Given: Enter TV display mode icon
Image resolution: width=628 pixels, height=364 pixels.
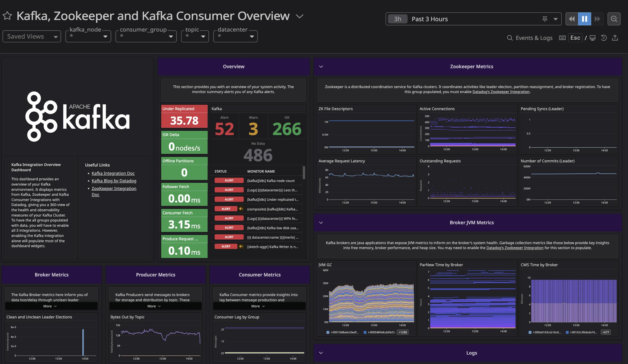Looking at the screenshot, I should coord(593,38).
